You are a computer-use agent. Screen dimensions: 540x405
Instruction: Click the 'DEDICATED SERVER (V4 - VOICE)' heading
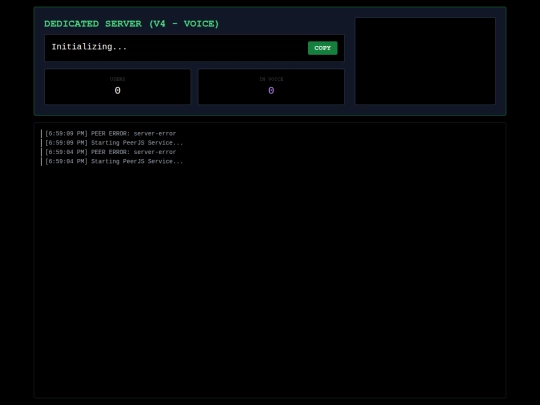pos(132,24)
